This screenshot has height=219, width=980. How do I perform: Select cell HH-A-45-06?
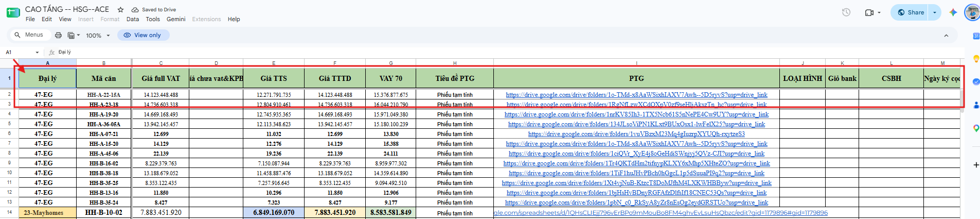[104, 154]
